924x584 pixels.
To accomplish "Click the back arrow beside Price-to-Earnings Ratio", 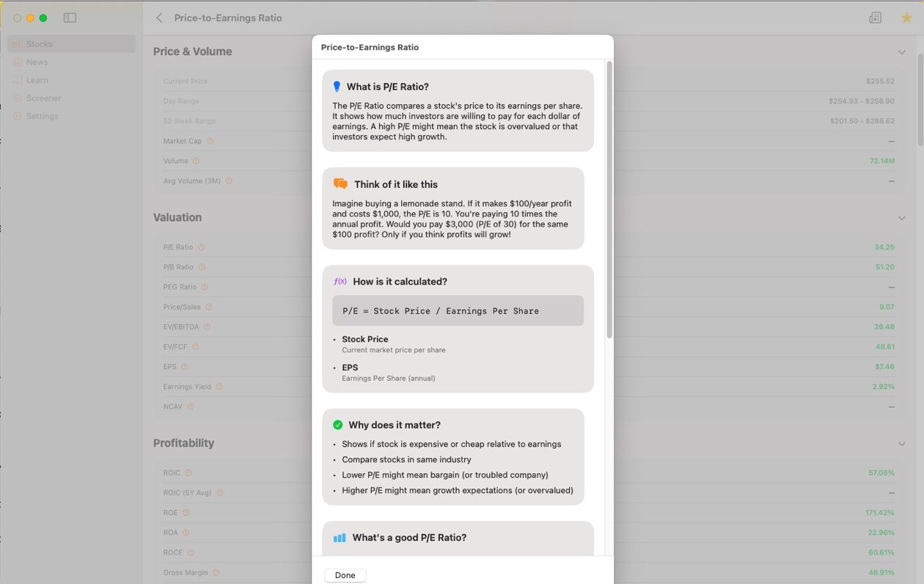I will point(159,18).
